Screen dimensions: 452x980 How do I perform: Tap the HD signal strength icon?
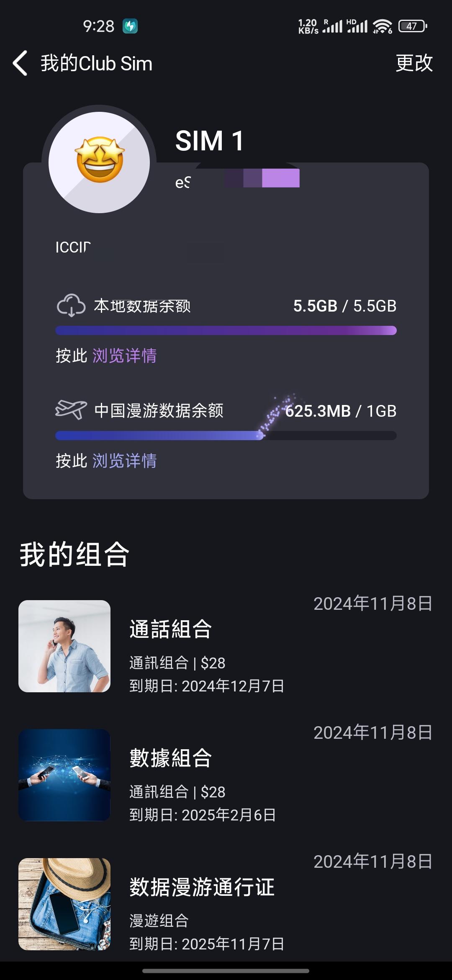click(x=357, y=26)
